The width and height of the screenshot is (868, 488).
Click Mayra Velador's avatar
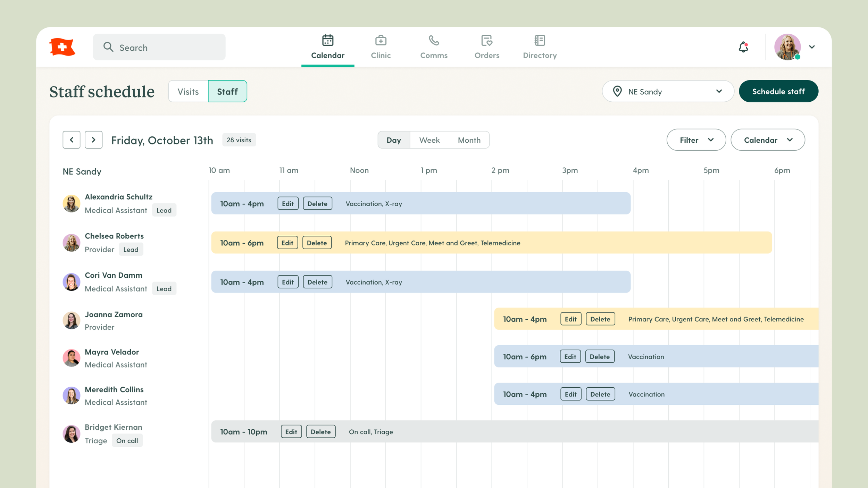tap(72, 358)
